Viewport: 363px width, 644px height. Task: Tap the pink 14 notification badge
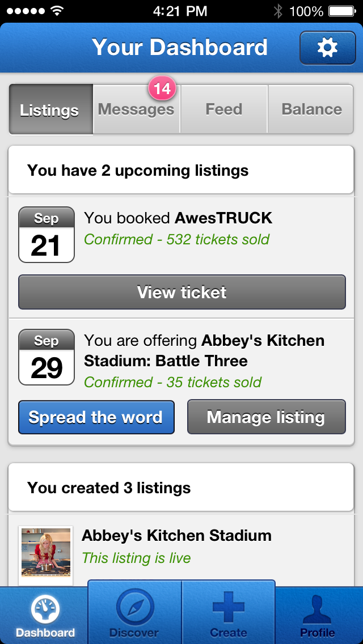coord(162,88)
